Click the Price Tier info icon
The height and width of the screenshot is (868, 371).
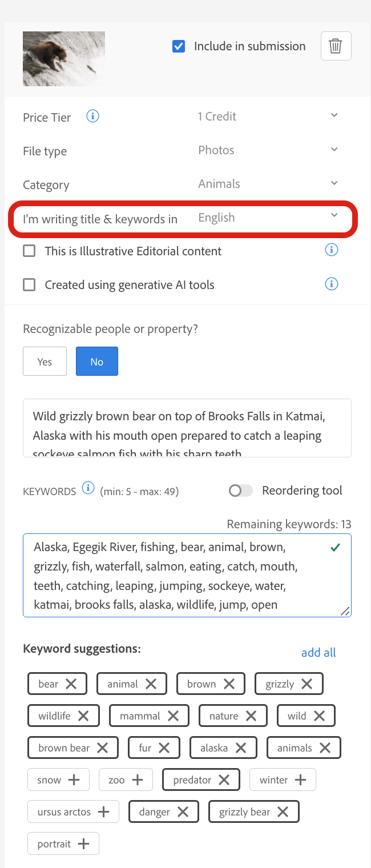(x=92, y=116)
